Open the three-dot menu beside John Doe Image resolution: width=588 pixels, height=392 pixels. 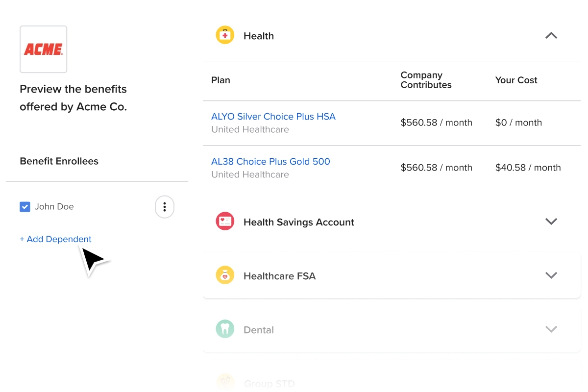tap(164, 207)
